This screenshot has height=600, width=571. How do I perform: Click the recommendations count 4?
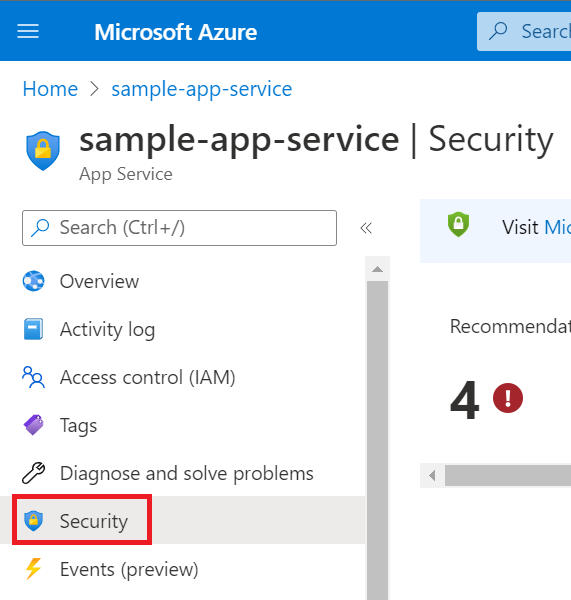pyautogui.click(x=464, y=400)
